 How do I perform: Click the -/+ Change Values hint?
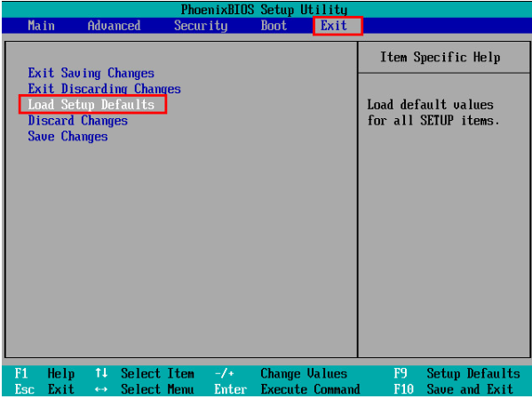click(281, 373)
